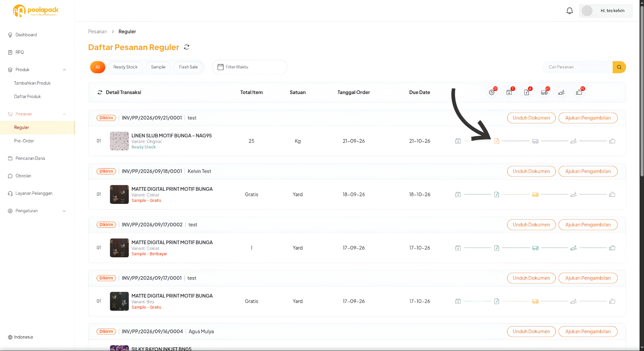Click the Pesanan breadcrumb link

[98, 32]
